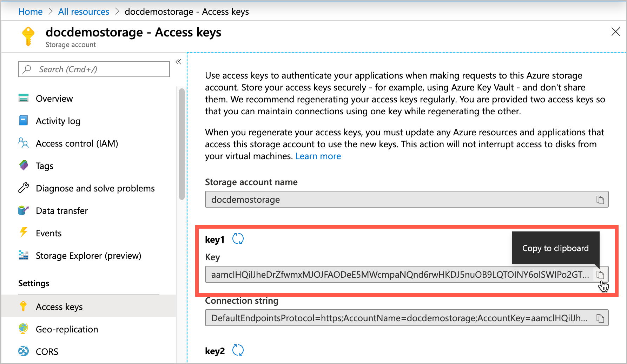Navigate to Home via the breadcrumb
Screen dimensions: 627x364
click(30, 11)
